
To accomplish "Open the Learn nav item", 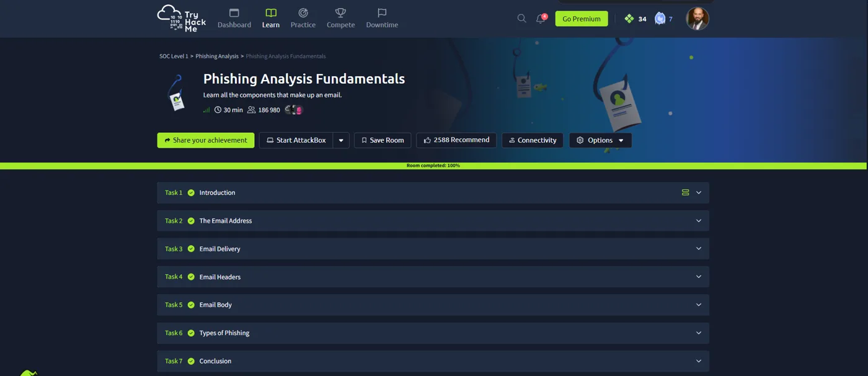I will (x=271, y=18).
